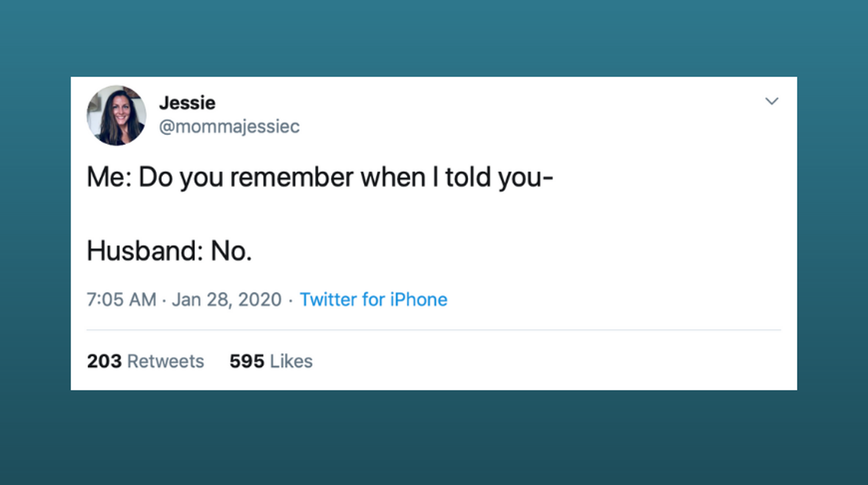Click the tweet line starting with Me:
Viewport: 868px width, 485px height.
[320, 177]
